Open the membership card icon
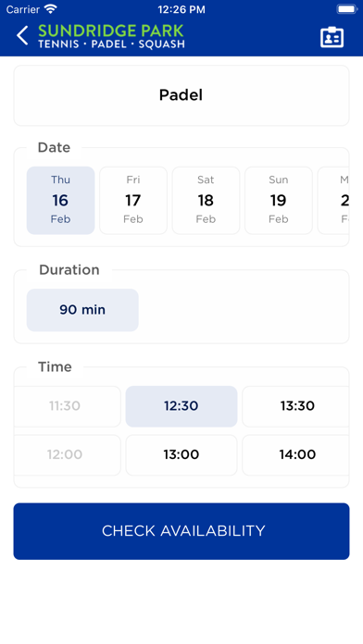The image size is (363, 644). pos(332,37)
